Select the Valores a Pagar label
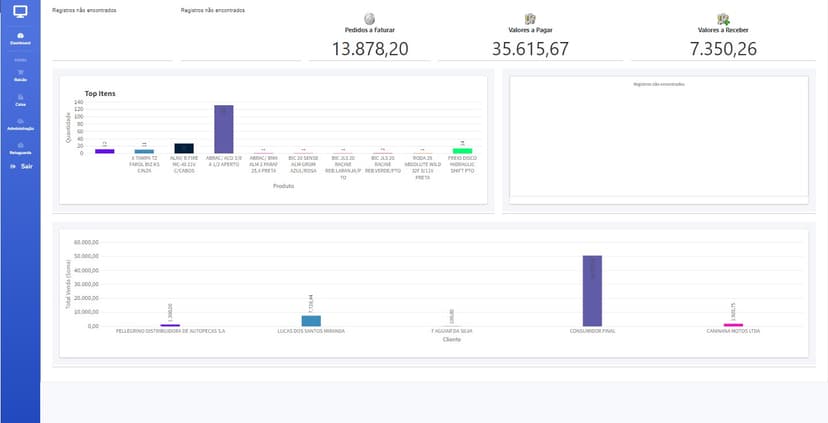Viewport: 828px width, 423px height. click(530, 30)
